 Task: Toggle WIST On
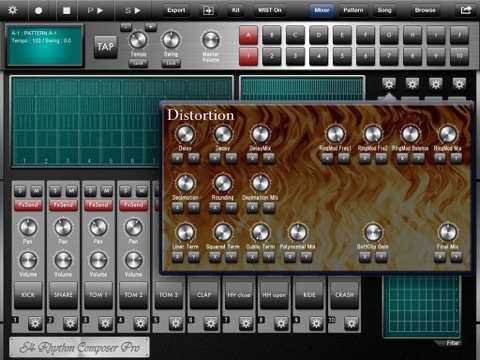(270, 10)
